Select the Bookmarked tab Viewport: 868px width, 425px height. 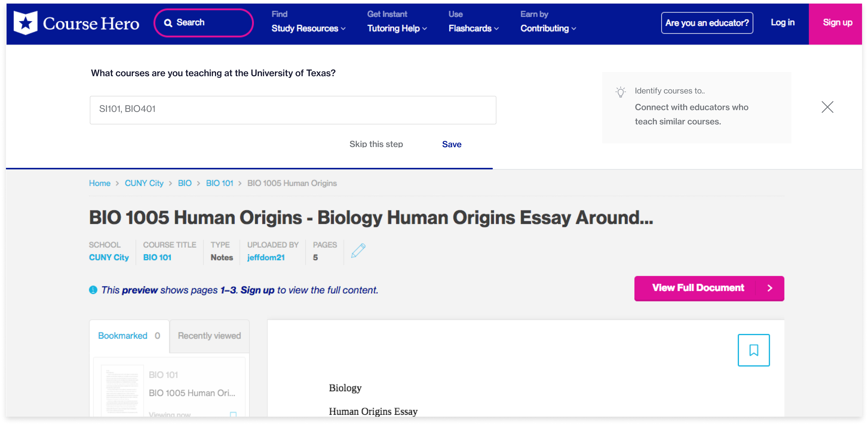(128, 336)
